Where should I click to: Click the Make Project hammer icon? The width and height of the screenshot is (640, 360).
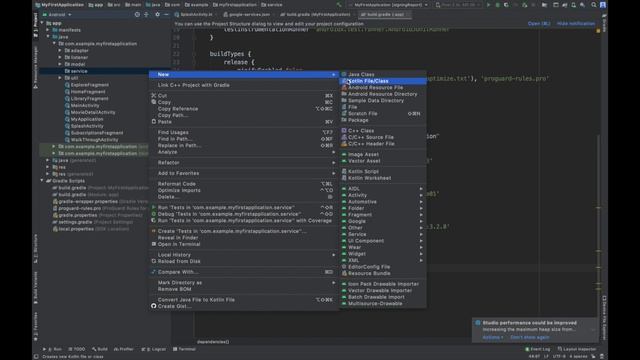click(339, 5)
